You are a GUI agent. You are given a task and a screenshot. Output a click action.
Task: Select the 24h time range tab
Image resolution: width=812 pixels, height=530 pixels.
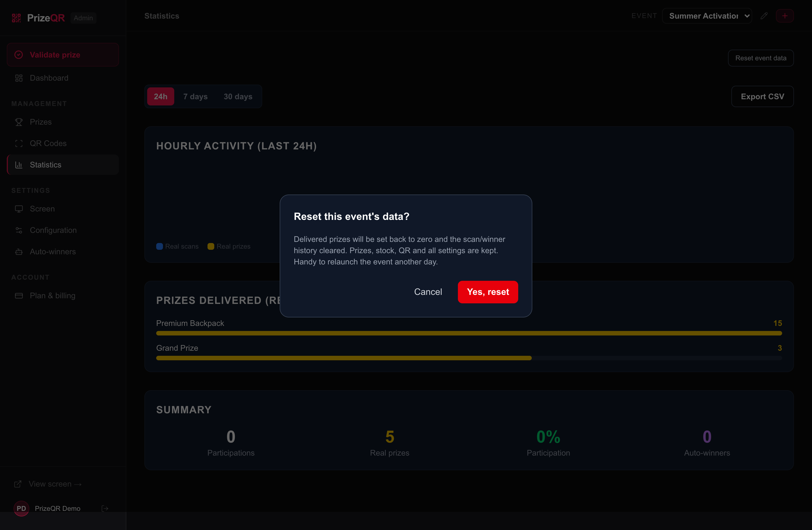(160, 96)
